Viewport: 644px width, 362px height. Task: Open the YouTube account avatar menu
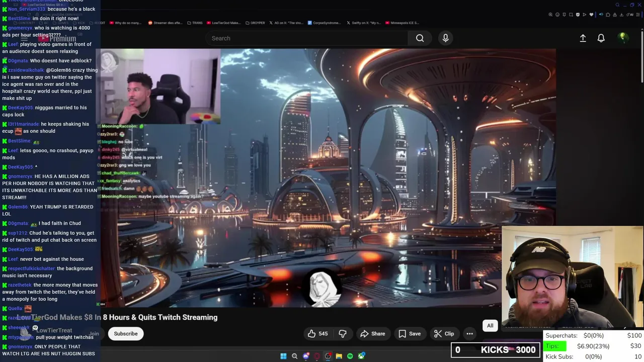click(x=622, y=38)
